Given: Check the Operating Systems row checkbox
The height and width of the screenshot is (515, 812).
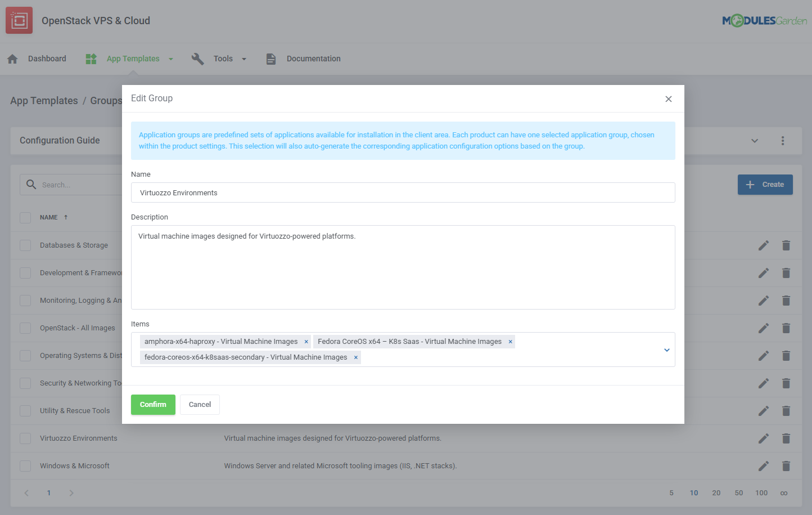Looking at the screenshot, I should pos(25,355).
